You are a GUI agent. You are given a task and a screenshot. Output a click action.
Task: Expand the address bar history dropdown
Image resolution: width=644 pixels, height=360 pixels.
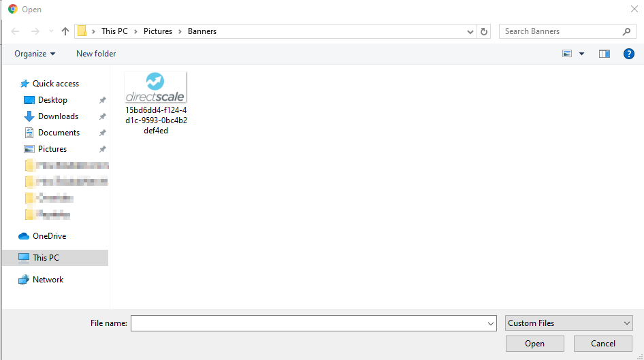[471, 31]
